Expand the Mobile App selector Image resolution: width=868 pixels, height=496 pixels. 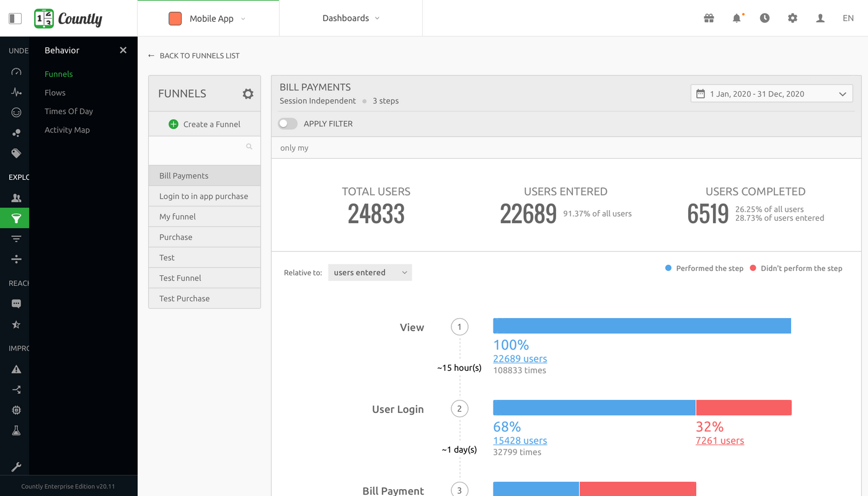208,19
